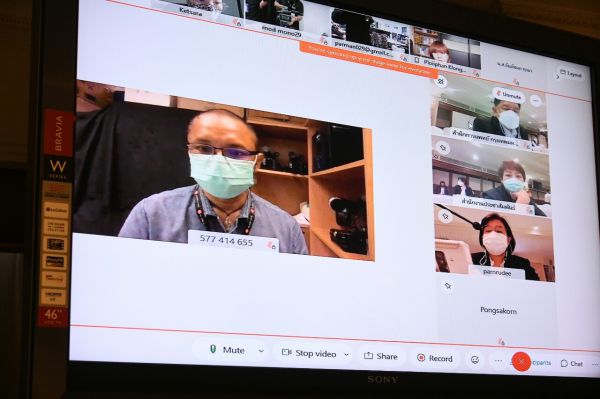Open the ellipsis menu beside Unmute
Image resolution: width=600 pixels, height=399 pixels.
point(536,101)
